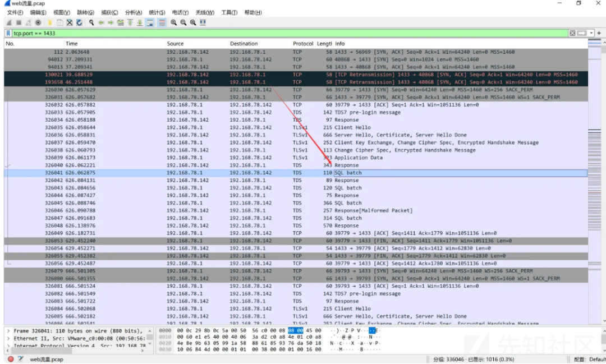
Task: Toggle auto-scroll during live capture
Action: pos(150,23)
